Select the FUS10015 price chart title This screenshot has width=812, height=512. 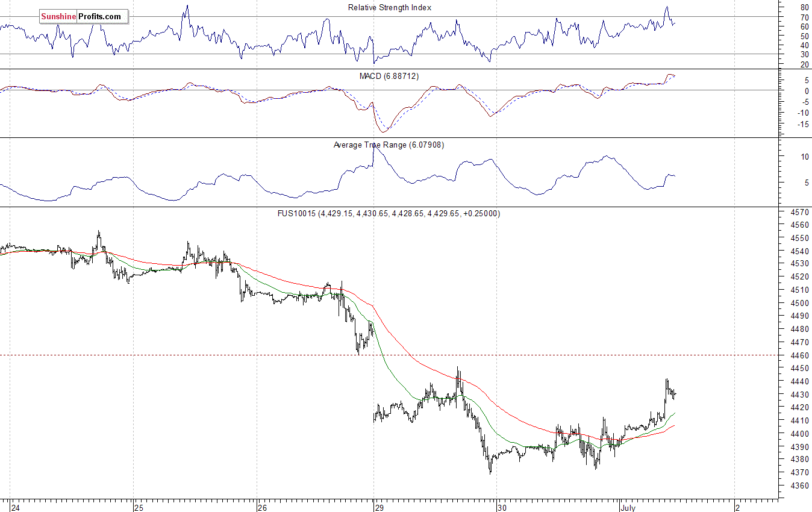pyautogui.click(x=389, y=213)
